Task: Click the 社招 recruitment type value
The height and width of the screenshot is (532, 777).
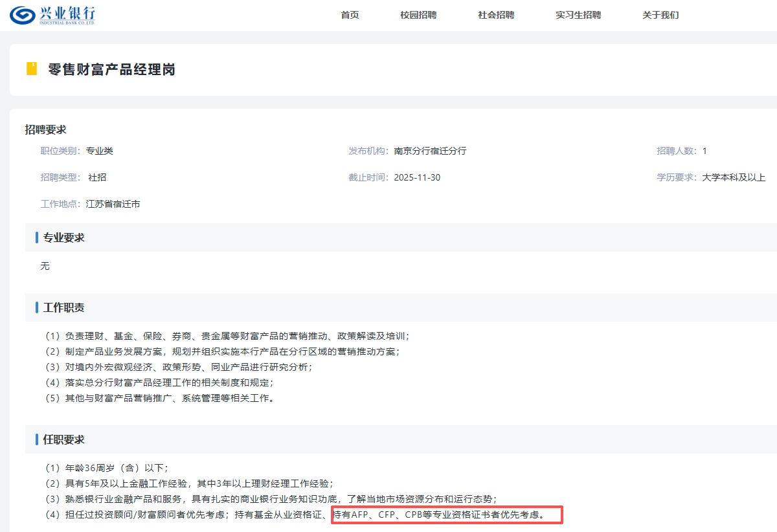Action: pos(97,177)
